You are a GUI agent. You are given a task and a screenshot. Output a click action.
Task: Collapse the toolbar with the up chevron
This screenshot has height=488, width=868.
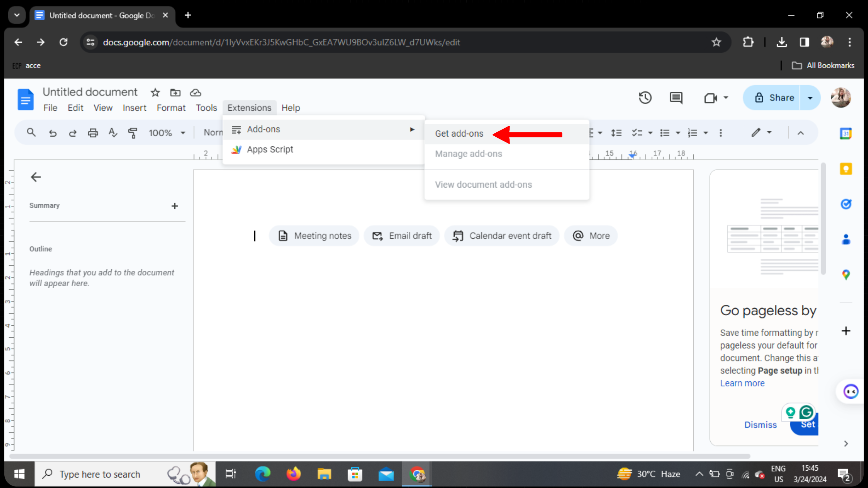(x=801, y=133)
